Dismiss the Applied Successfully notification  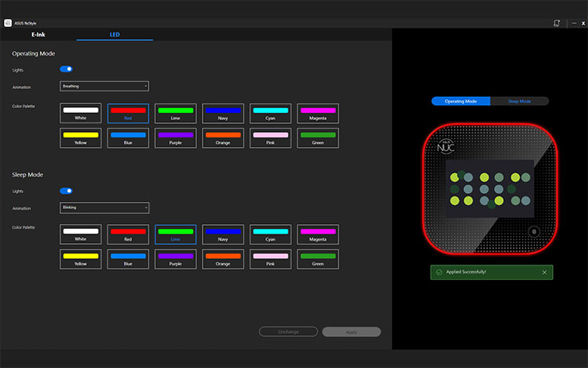[x=544, y=272]
